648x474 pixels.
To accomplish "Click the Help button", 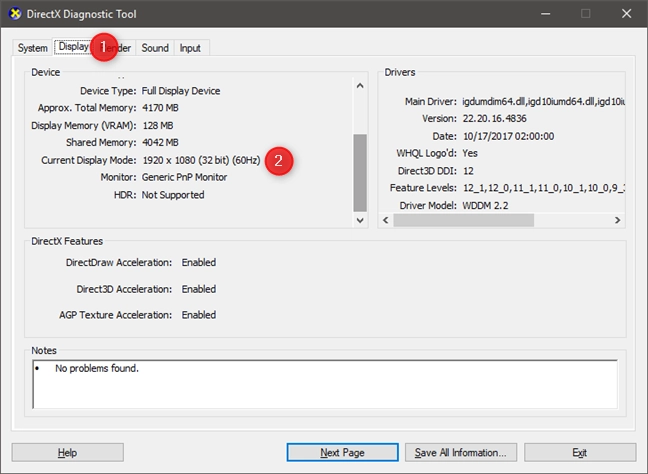I will [x=67, y=453].
